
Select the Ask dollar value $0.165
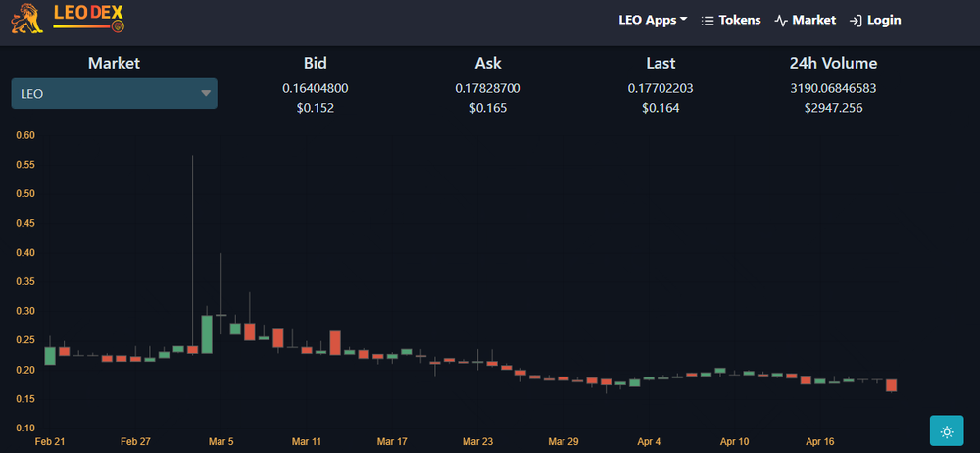coord(487,108)
